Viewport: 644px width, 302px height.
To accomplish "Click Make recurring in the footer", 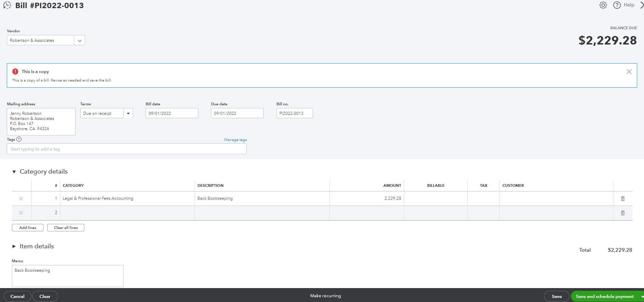I will tap(326, 296).
